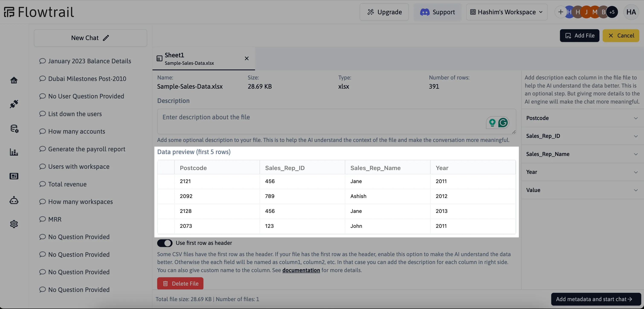Click the plus icon to add member
This screenshot has height=309, width=644.
pyautogui.click(x=560, y=12)
